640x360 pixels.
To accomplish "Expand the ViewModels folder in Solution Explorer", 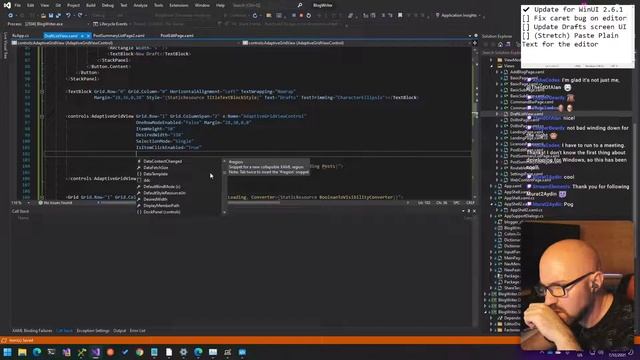I will coord(491,60).
